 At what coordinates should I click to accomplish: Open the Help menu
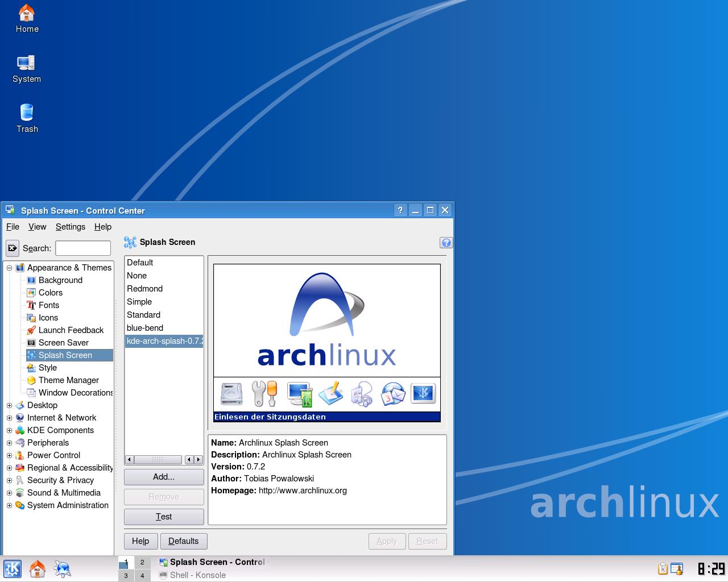[103, 227]
